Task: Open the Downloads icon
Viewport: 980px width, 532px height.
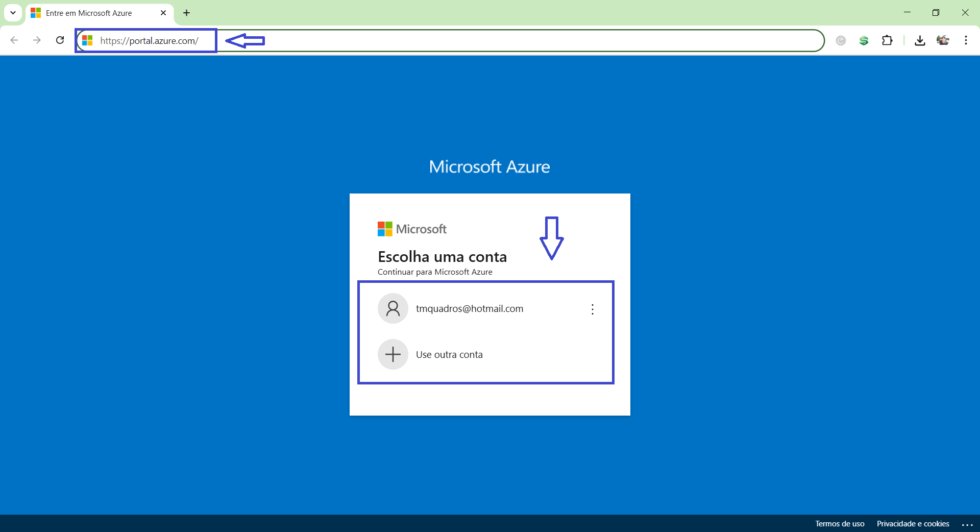Action: [x=920, y=40]
